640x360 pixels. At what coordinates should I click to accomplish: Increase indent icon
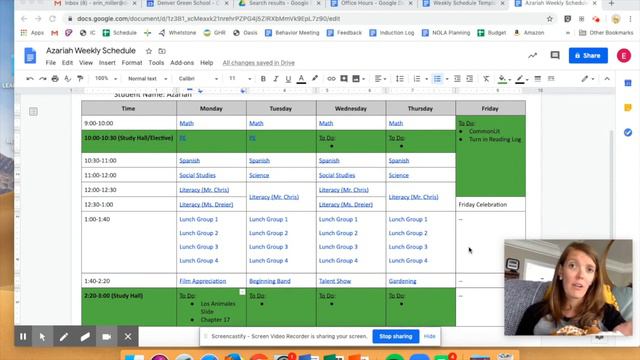coord(470,79)
